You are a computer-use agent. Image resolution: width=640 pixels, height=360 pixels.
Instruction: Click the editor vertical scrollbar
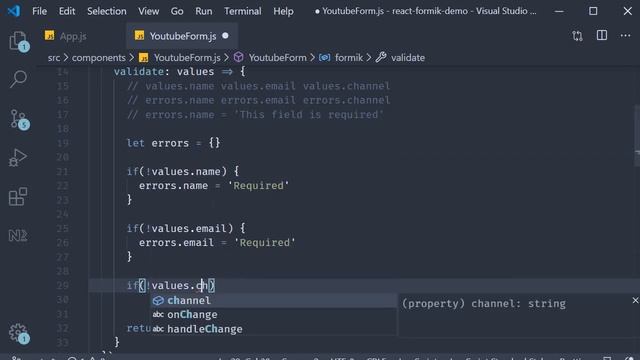636,135
